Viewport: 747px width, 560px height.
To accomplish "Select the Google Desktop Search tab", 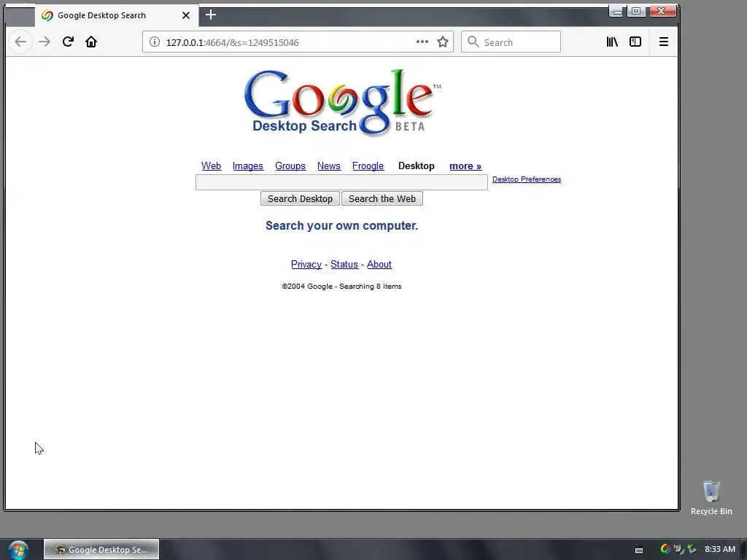I will 117,15.
